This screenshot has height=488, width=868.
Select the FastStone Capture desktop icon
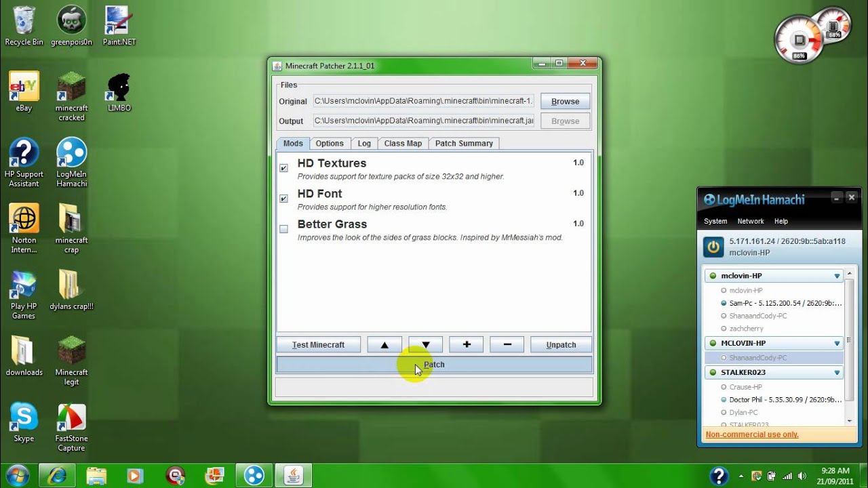point(71,427)
